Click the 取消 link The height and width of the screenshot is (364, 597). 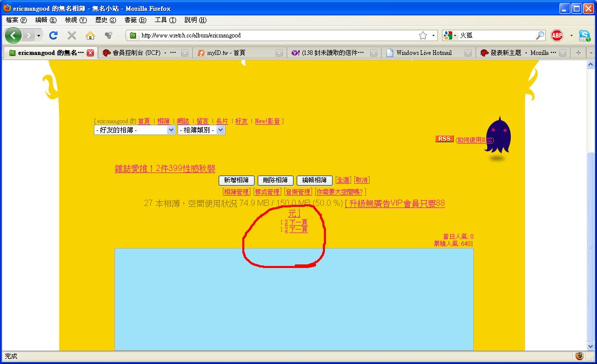pos(362,180)
